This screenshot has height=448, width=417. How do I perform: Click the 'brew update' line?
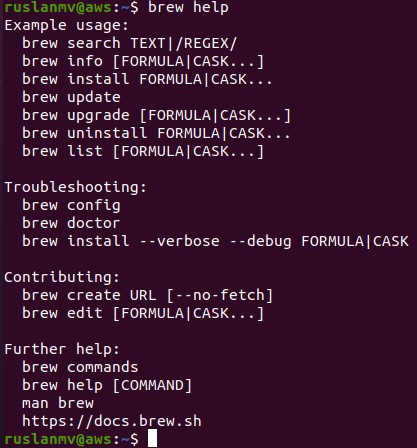tap(71, 97)
